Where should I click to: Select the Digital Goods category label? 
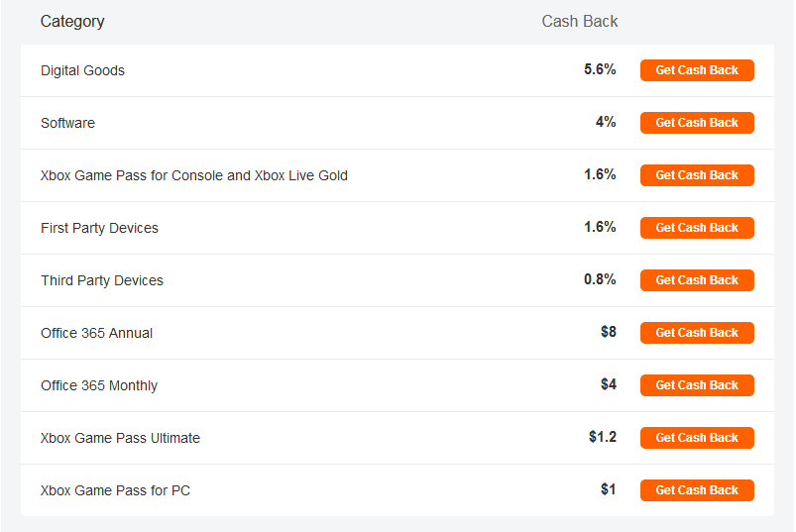pyautogui.click(x=82, y=70)
